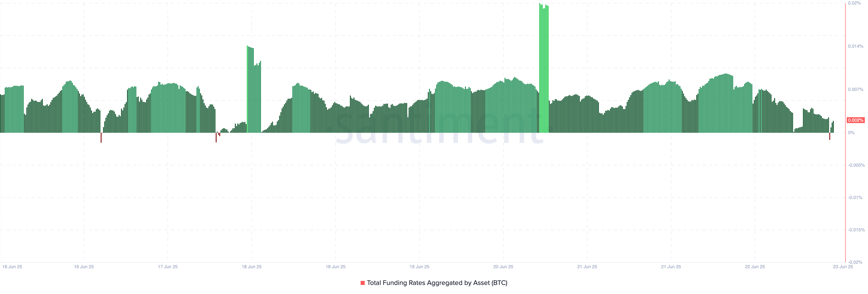This screenshot has width=868, height=294.
Task: Click the red legend color swatch
Action: point(363,283)
